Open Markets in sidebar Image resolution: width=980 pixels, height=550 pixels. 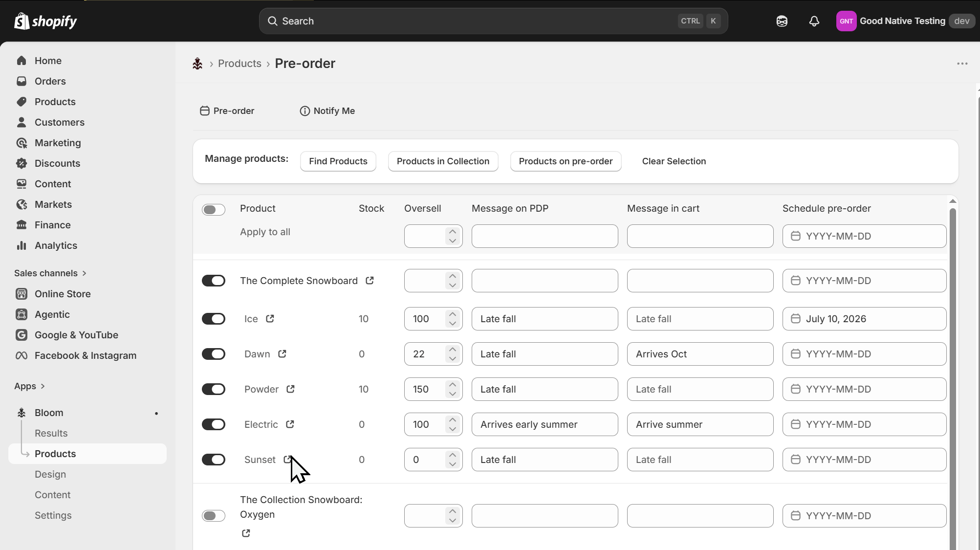53,204
